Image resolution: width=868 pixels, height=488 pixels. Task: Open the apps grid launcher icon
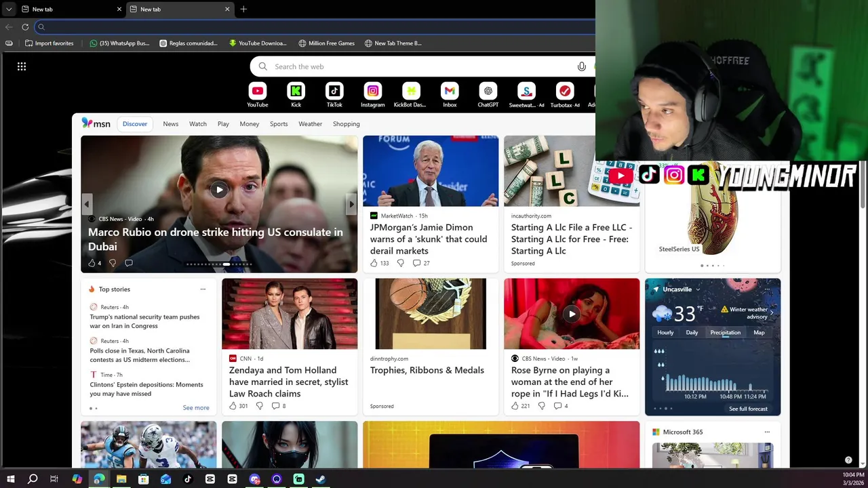click(x=22, y=66)
